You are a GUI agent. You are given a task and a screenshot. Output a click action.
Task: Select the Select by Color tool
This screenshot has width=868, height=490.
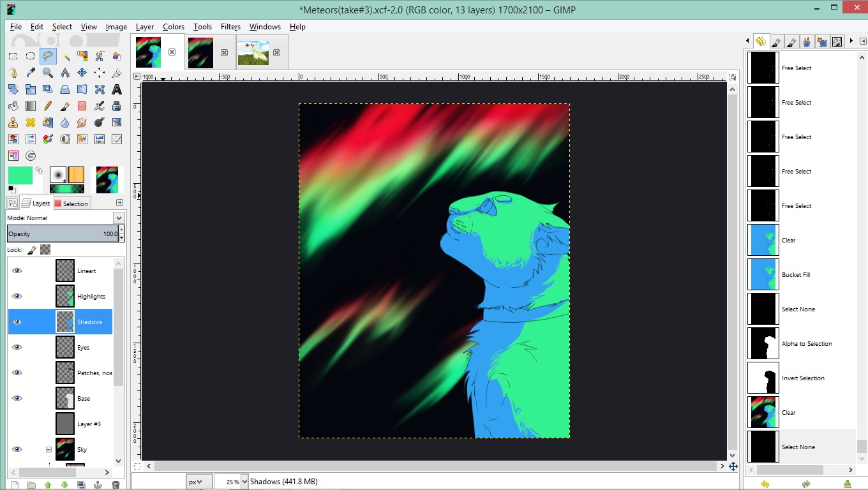[82, 56]
